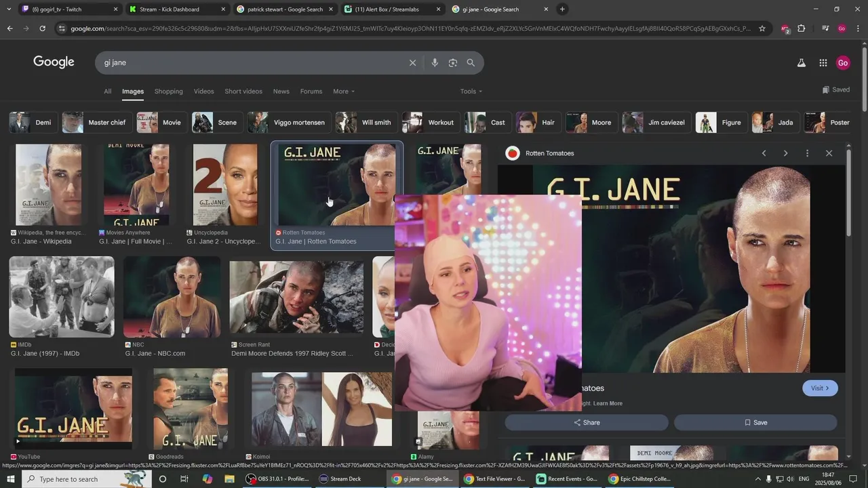Viewport: 868px width, 488px height.
Task: Save the previewed image
Action: point(755,422)
